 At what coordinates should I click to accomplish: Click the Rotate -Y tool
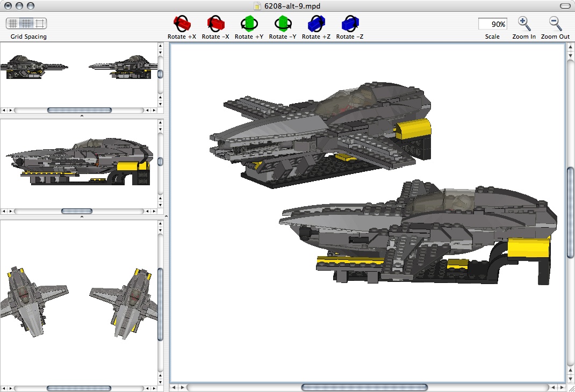pos(282,23)
